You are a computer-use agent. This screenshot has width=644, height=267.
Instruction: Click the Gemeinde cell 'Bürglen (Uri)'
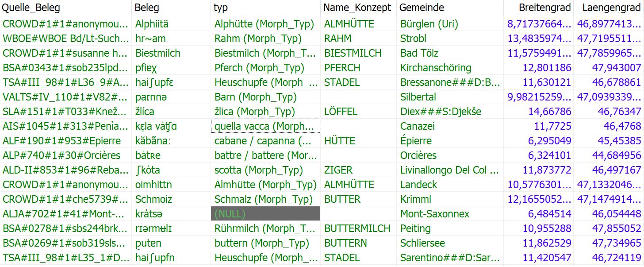429,24
